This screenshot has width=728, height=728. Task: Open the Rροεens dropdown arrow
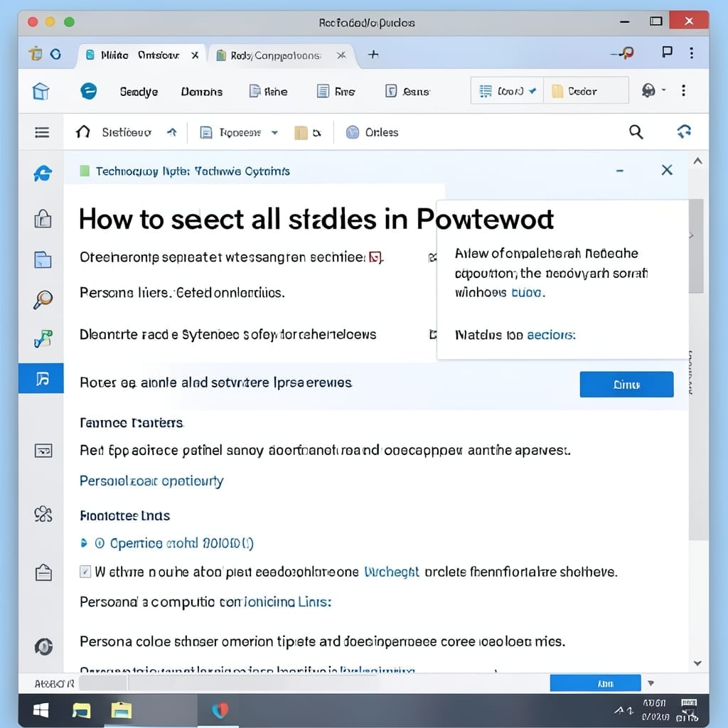275,133
